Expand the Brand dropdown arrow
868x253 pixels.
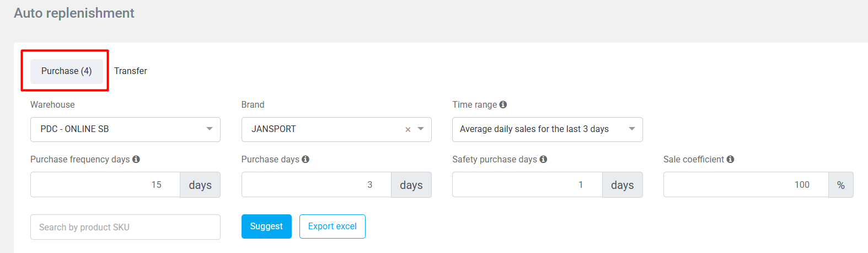pos(421,129)
